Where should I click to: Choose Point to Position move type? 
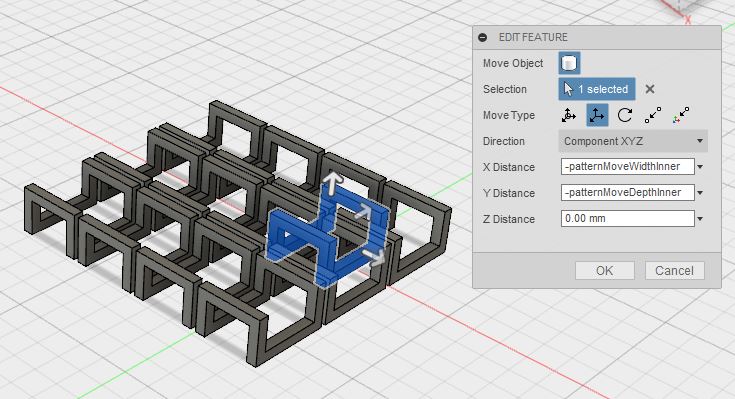click(x=681, y=115)
